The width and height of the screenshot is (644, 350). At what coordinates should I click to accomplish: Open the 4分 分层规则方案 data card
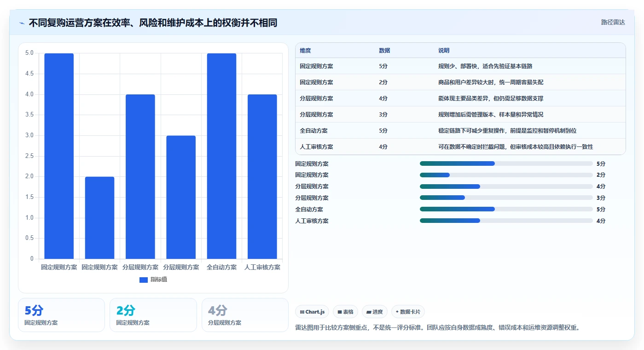[245, 315]
